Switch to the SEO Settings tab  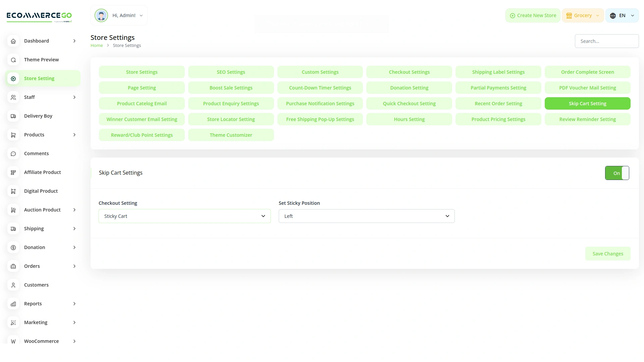[231, 72]
